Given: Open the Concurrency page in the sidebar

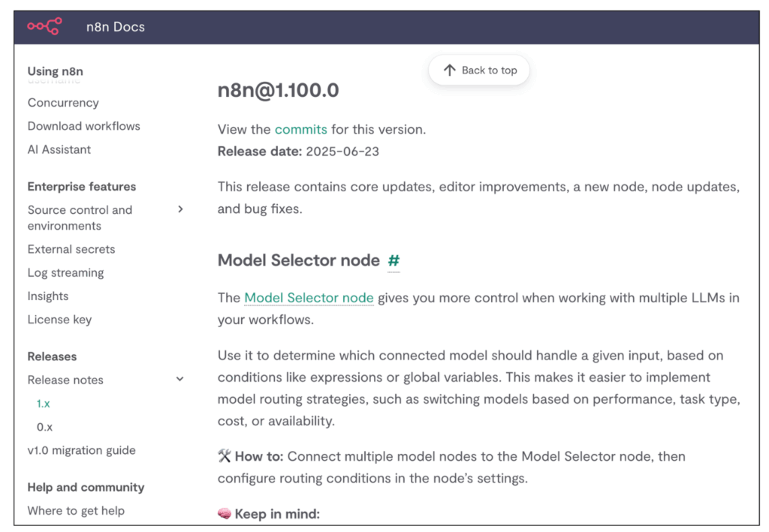Looking at the screenshot, I should pyautogui.click(x=63, y=103).
